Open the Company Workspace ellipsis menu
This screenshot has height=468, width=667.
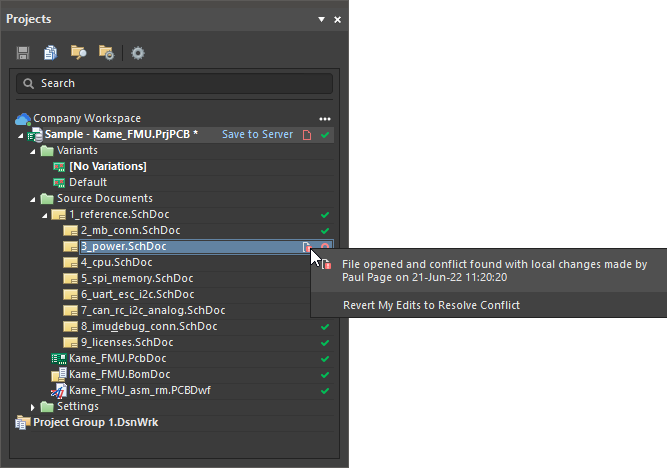pos(325,118)
